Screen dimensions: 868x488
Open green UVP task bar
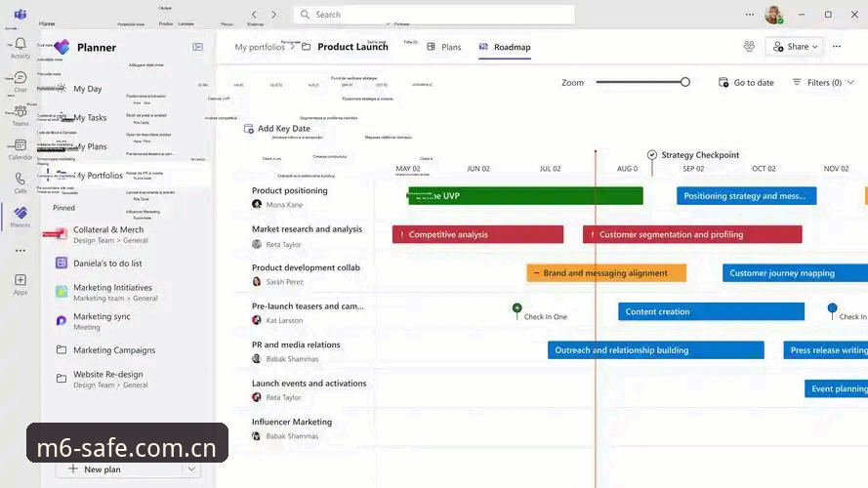tap(525, 196)
